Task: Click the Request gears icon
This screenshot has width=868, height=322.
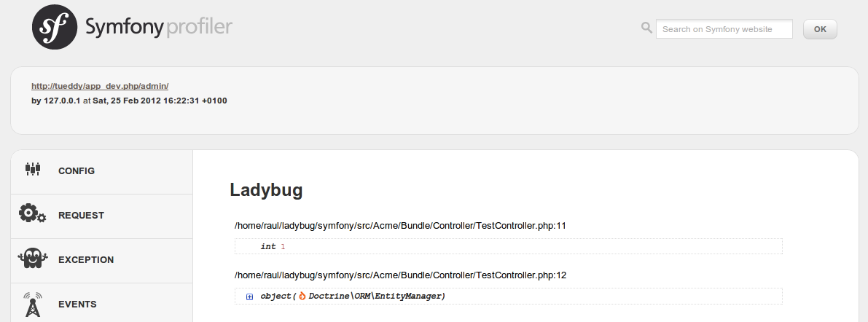Action: pyautogui.click(x=33, y=214)
